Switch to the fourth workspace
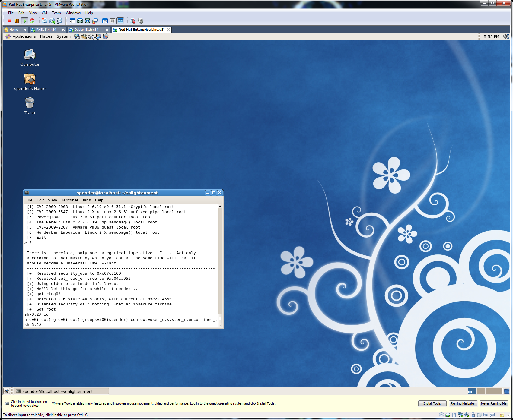 tap(498, 391)
